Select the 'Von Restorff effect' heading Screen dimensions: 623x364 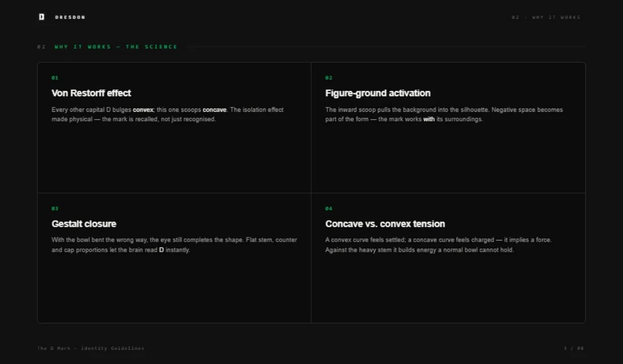point(91,93)
